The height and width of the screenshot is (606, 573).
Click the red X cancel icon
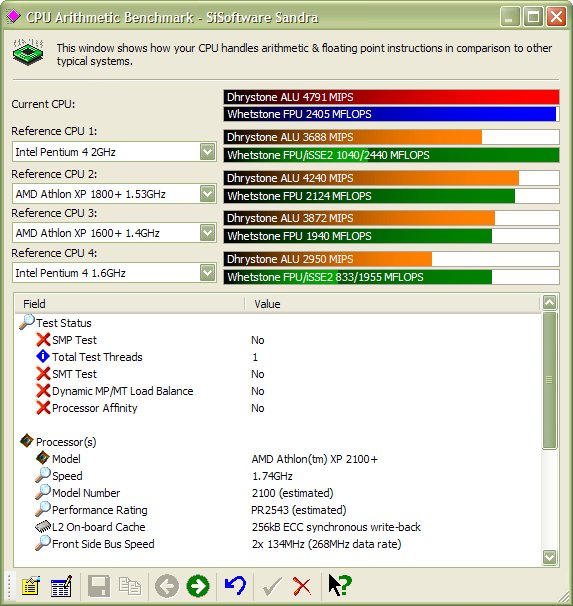coord(302,586)
